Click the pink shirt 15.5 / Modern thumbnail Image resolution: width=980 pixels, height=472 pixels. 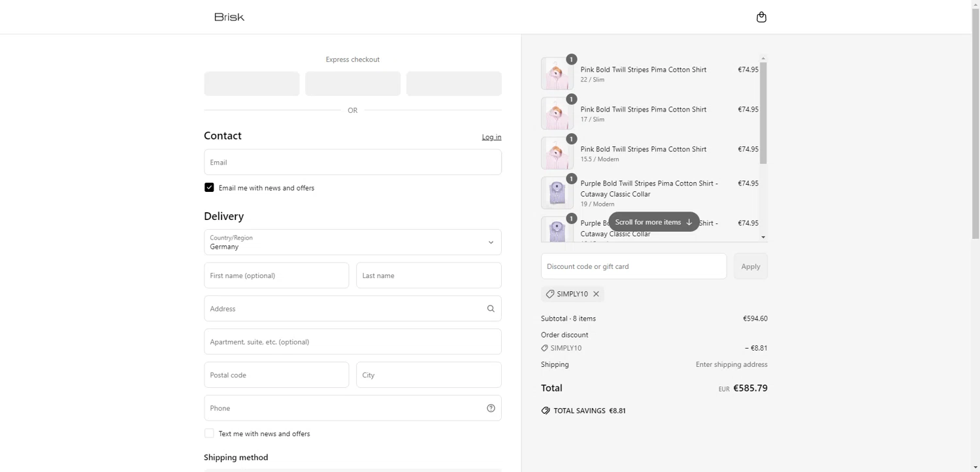click(557, 153)
